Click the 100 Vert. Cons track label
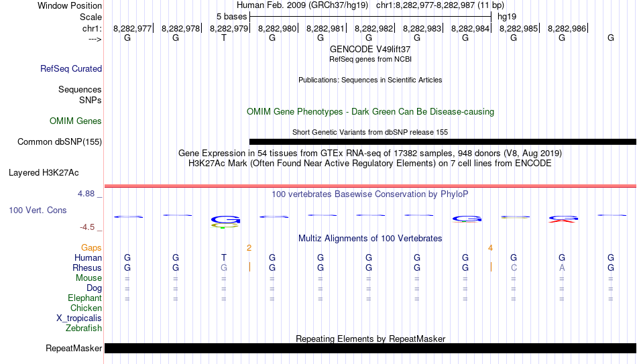This screenshot has height=364, width=637. [38, 210]
